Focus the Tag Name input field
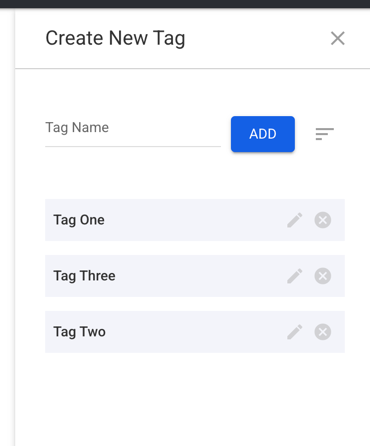Image resolution: width=370 pixels, height=446 pixels. pyautogui.click(x=133, y=130)
